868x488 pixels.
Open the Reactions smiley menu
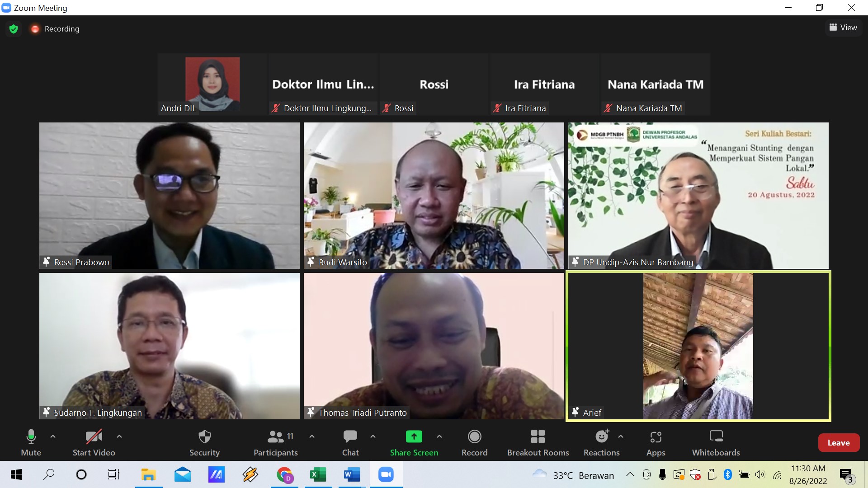pyautogui.click(x=601, y=442)
